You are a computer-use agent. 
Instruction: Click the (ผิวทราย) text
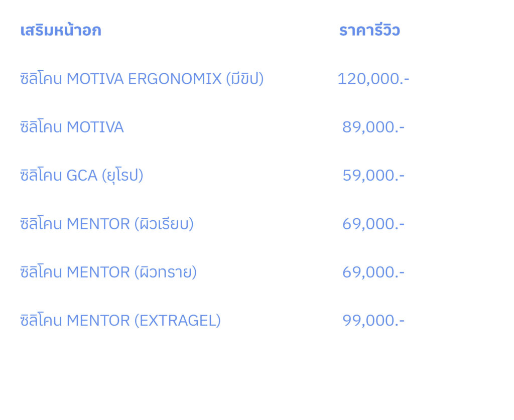click(x=165, y=272)
